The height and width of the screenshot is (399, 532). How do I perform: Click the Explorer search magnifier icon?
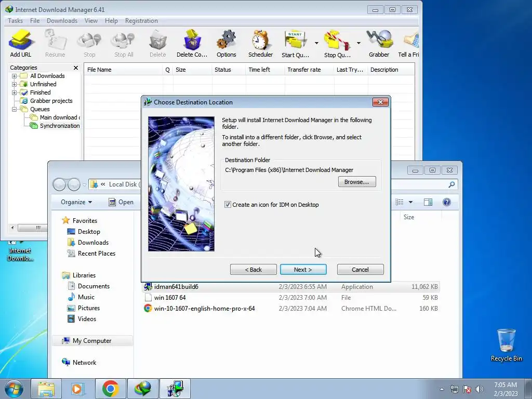[451, 184]
